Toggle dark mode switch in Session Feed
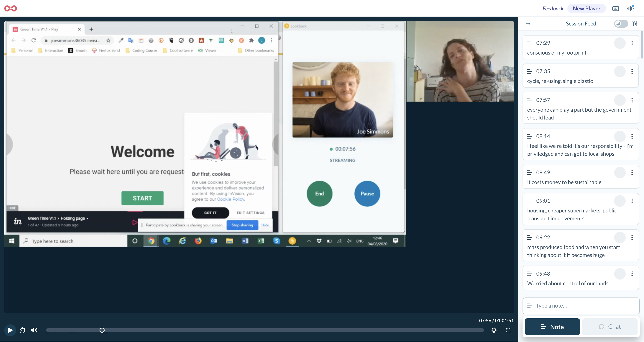 coord(621,24)
